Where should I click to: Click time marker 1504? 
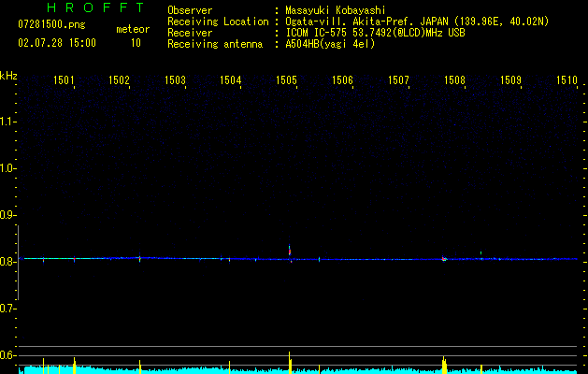pyautogui.click(x=230, y=80)
